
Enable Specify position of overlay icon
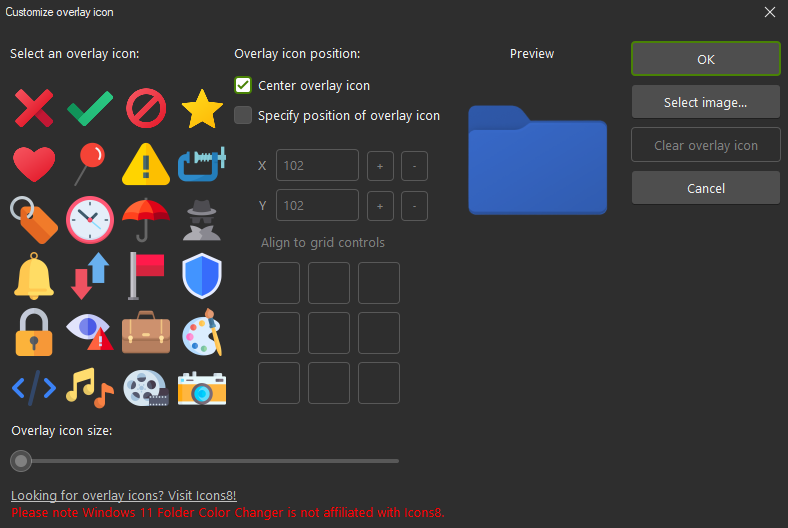[x=243, y=116]
